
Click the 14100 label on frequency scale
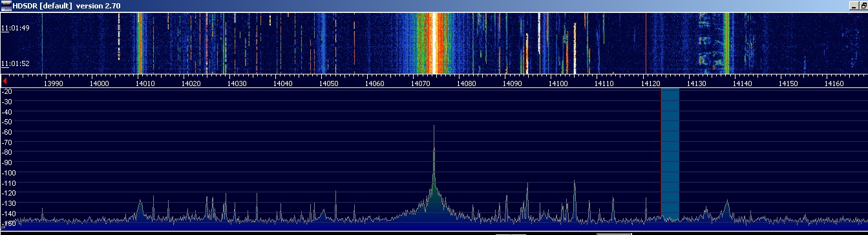pyautogui.click(x=558, y=84)
